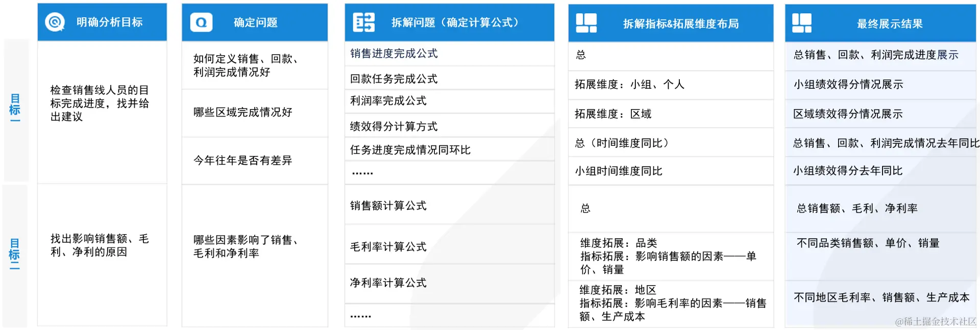Select the 确定问题 header
Image resolution: width=980 pixels, height=330 pixels.
tap(255, 22)
